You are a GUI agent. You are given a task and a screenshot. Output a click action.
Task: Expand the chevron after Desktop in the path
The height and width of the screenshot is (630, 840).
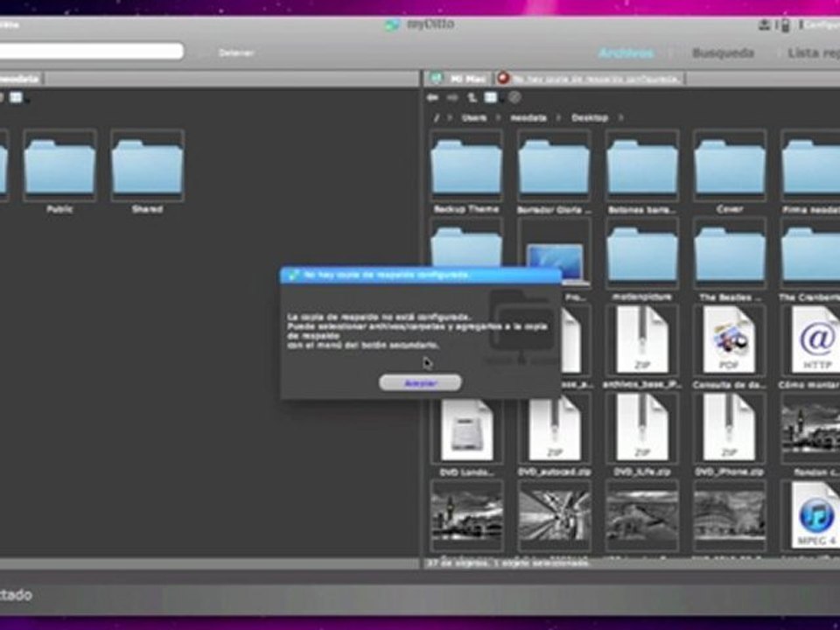(621, 117)
